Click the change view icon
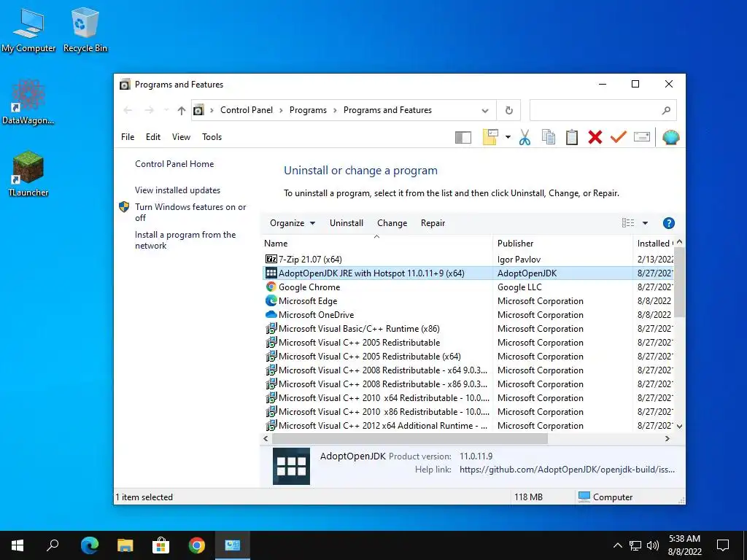This screenshot has height=560, width=747. [x=628, y=223]
